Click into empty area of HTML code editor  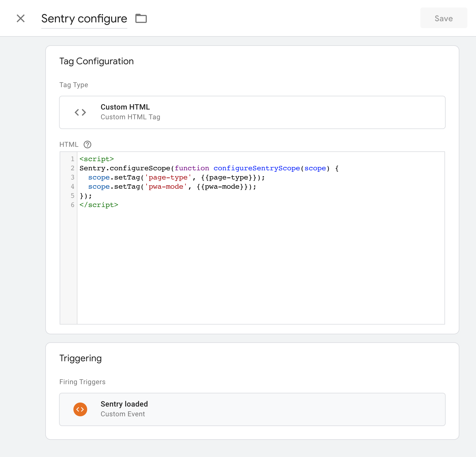coord(261,267)
